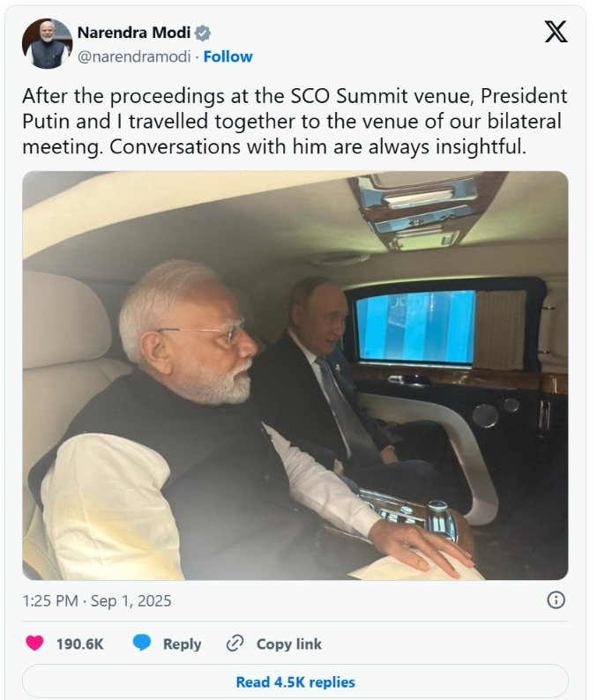612x700 pixels.
Task: Follow the account via Follow link
Action: tap(228, 56)
